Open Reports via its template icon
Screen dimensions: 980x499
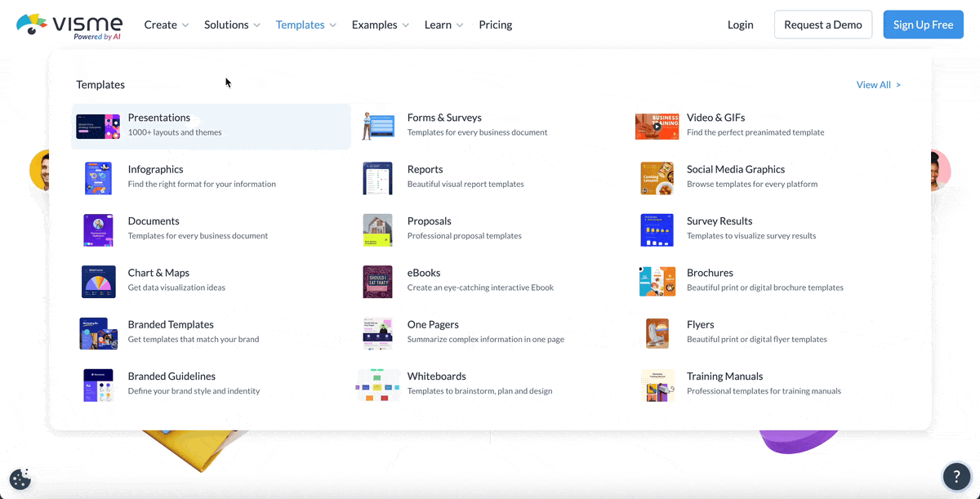pyautogui.click(x=377, y=178)
